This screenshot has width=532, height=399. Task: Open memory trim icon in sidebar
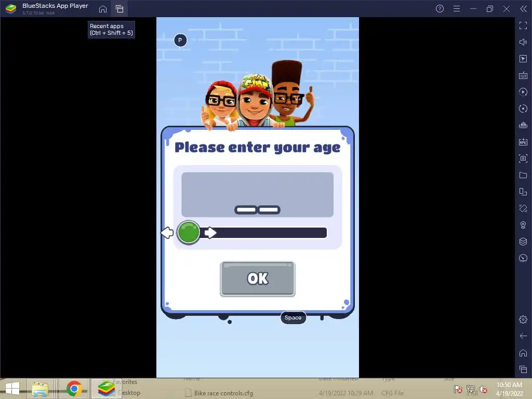pyautogui.click(x=523, y=125)
